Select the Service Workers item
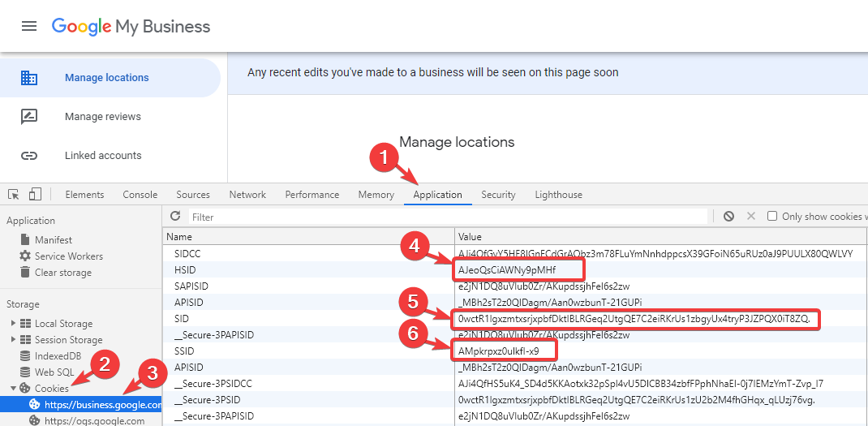This screenshot has height=426, width=868. (69, 256)
